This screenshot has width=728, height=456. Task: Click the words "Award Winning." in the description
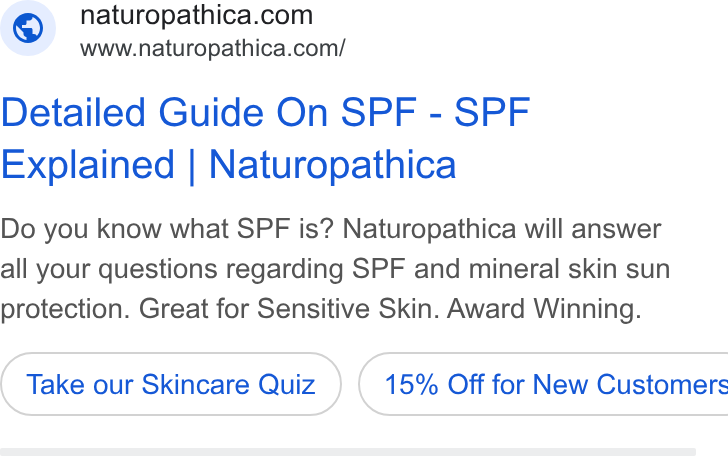(544, 309)
